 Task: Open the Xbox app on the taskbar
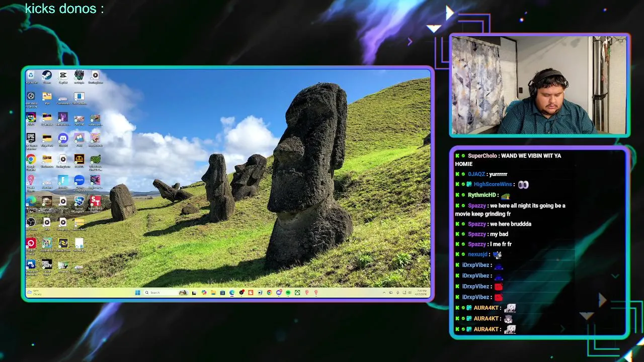tap(297, 293)
